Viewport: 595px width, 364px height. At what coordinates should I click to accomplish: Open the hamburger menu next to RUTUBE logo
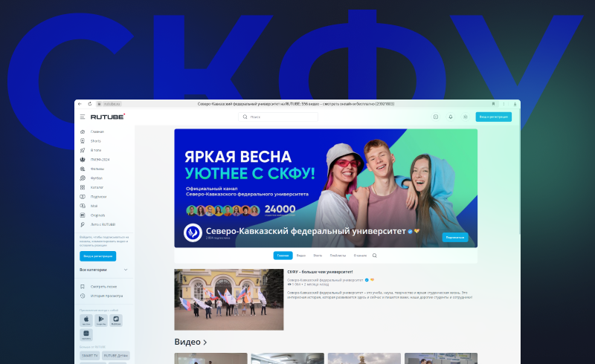coord(83,117)
